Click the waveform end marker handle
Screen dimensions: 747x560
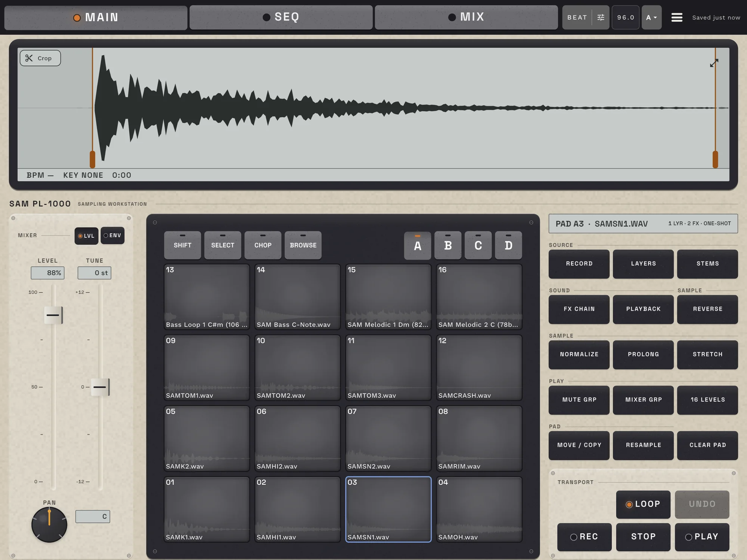(715, 159)
